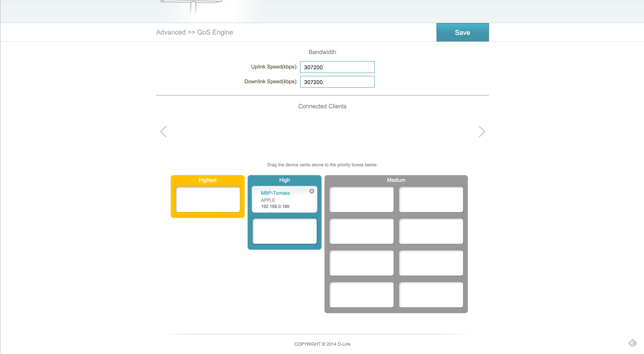This screenshot has width=644, height=354.
Task: Click the bottom-right Medium priority slot
Action: pyautogui.click(x=431, y=294)
